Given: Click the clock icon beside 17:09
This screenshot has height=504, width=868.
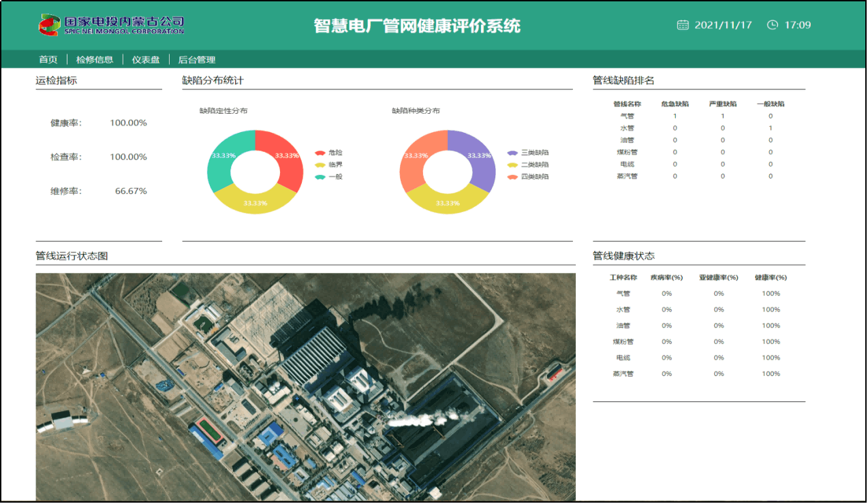Looking at the screenshot, I should point(773,24).
